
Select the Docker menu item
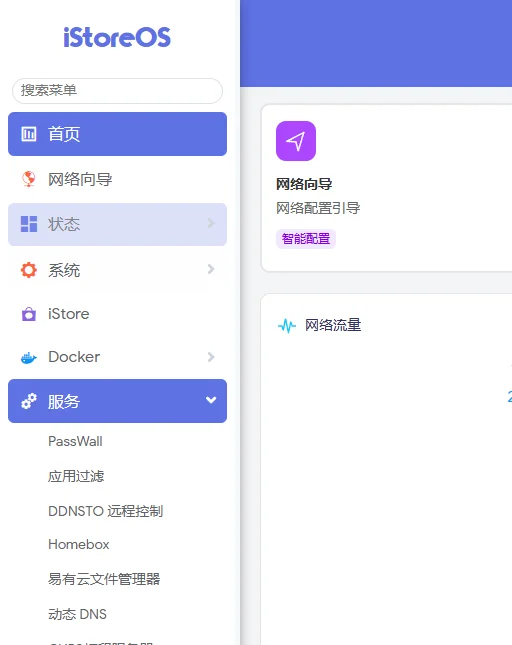[117, 357]
